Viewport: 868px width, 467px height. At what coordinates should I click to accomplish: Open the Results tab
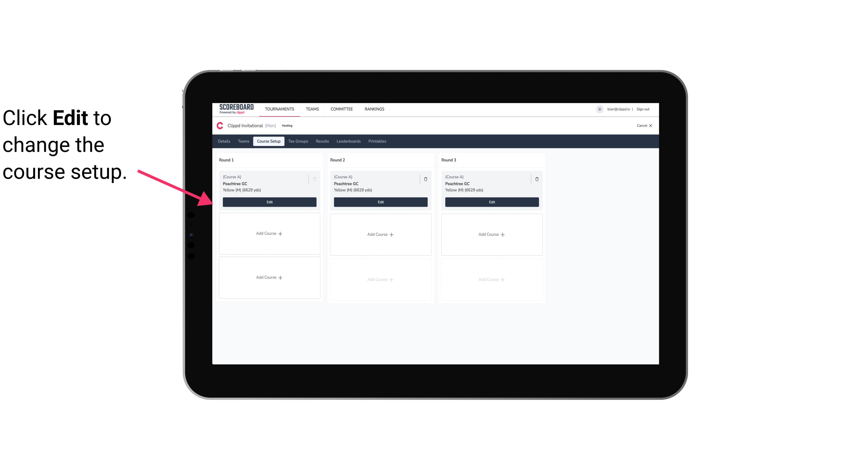(x=322, y=141)
